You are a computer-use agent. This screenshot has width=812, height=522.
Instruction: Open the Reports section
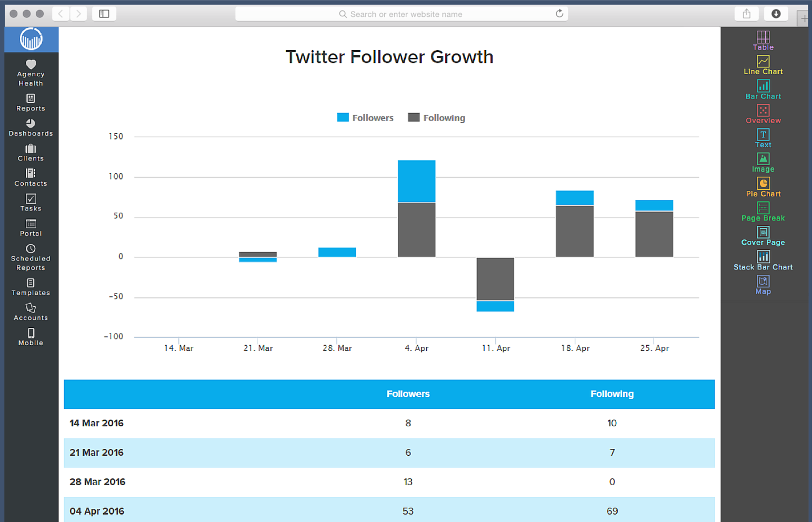(31, 103)
